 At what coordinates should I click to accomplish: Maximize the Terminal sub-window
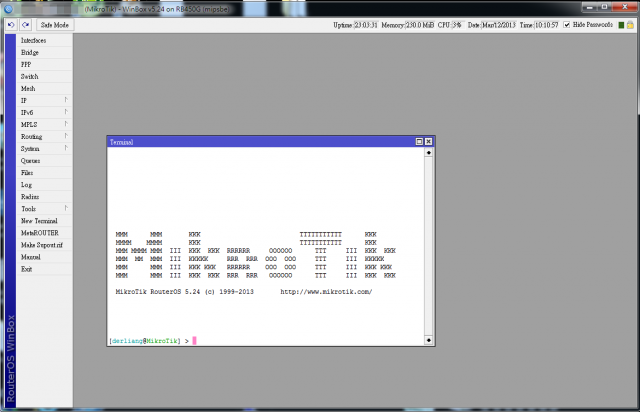pos(419,141)
